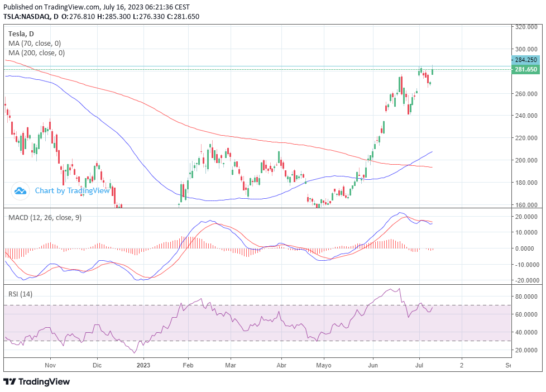Click the TradingView cloud logo icon
546x392 pixels.
click(x=20, y=191)
